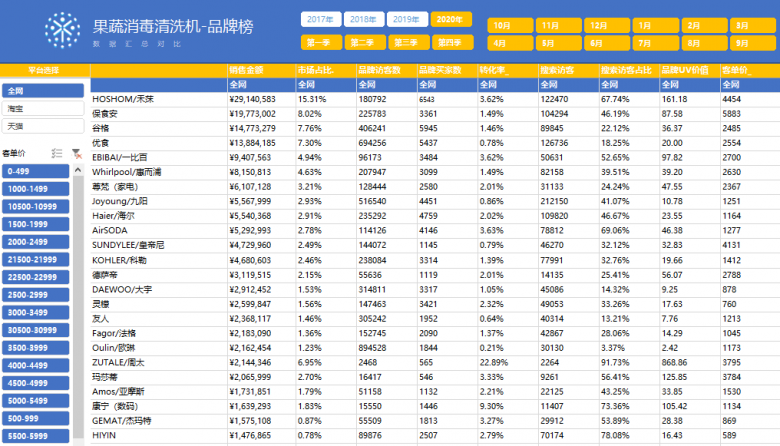Toggle multi-select icon in 客单价 slicer
This screenshot has width=780, height=446.
point(57,153)
